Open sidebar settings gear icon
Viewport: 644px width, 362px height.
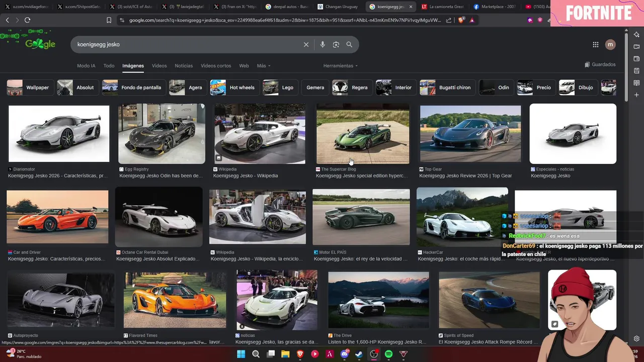[636, 338]
